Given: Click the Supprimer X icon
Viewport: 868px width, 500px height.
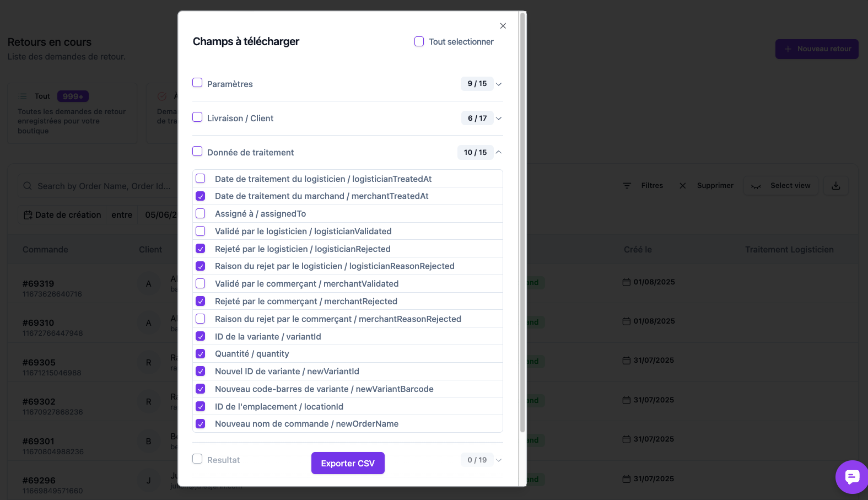Looking at the screenshot, I should click(x=683, y=186).
